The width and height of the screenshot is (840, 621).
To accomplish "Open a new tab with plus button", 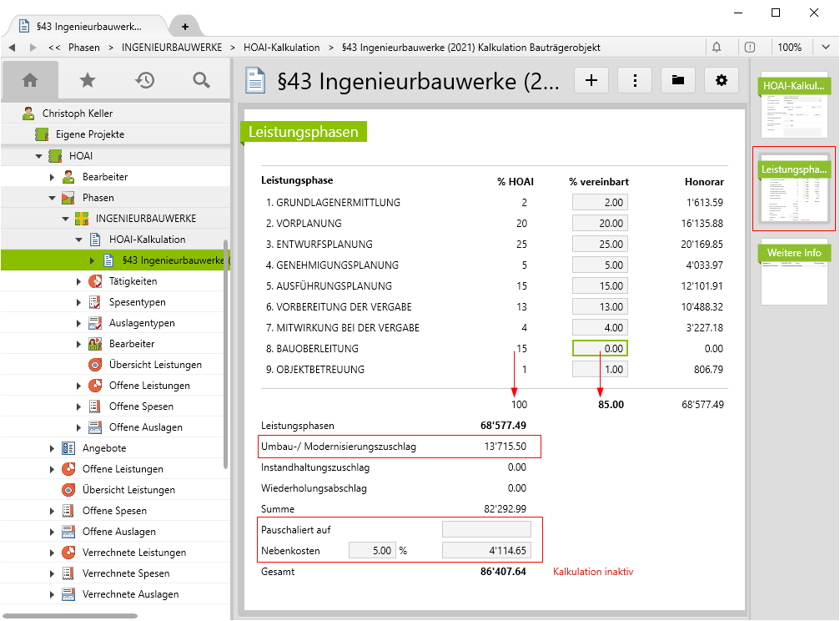I will (184, 27).
